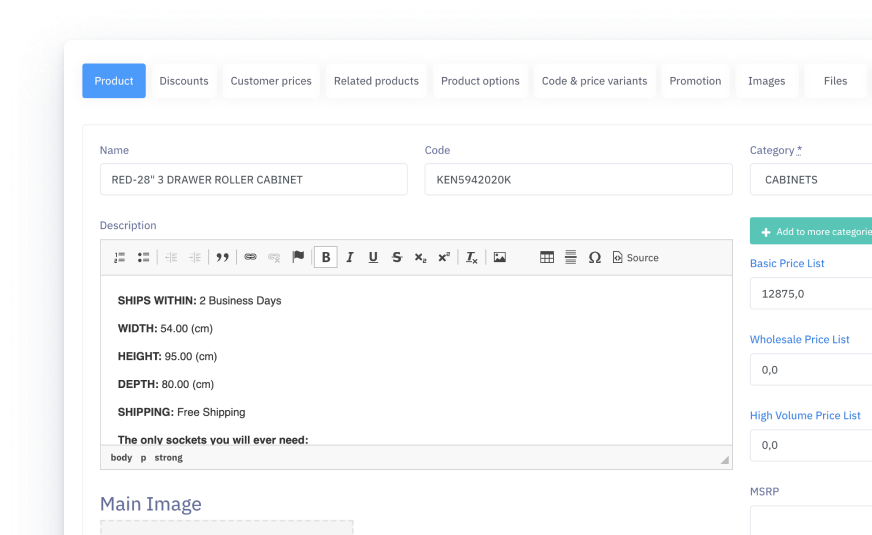Screen dimensions: 872x535
Task: Switch to Code & price variants tab
Action: (594, 81)
